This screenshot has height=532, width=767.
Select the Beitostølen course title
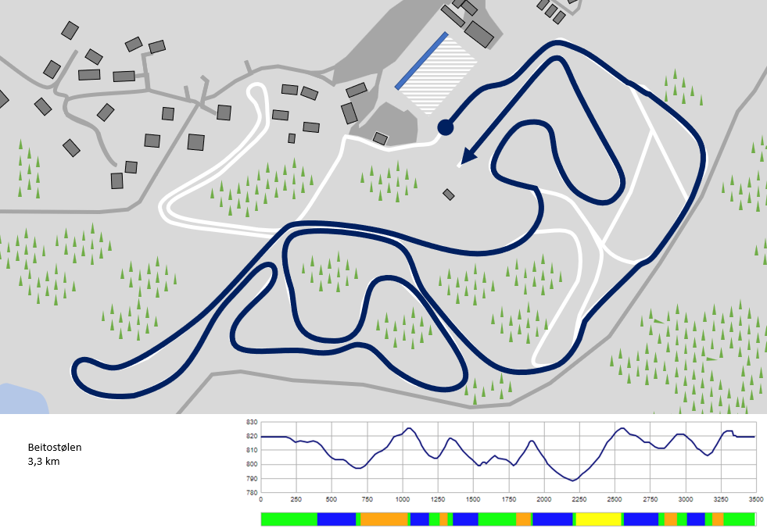(55, 447)
